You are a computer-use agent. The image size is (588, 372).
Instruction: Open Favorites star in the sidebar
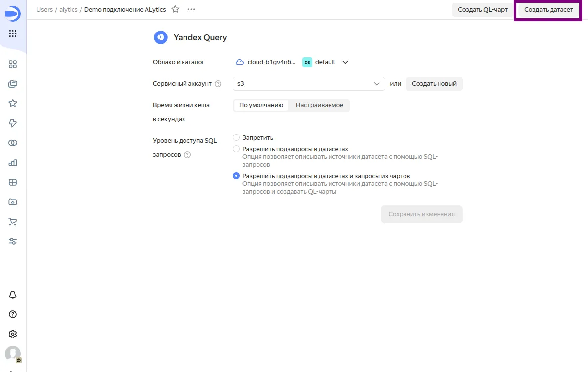coord(13,103)
